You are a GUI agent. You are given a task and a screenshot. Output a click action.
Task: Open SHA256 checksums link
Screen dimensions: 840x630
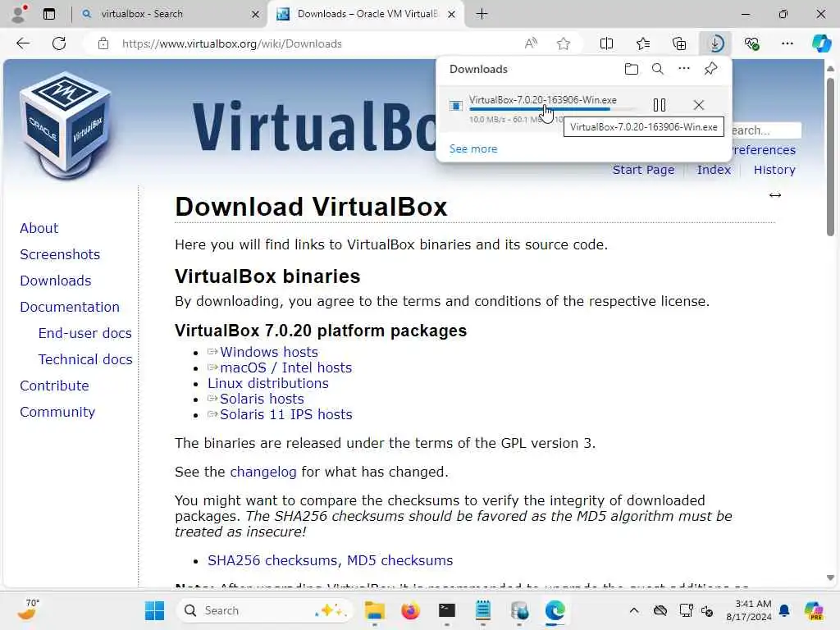point(272,560)
